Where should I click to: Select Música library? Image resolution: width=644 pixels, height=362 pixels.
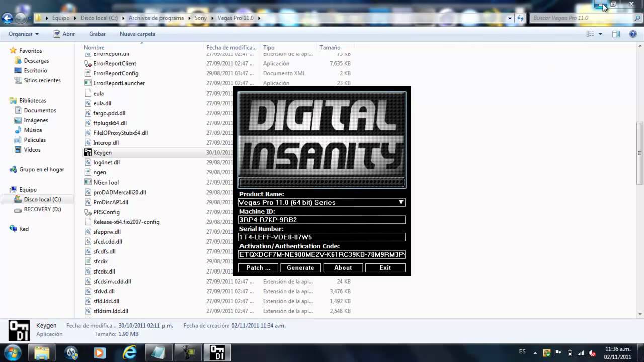point(33,130)
